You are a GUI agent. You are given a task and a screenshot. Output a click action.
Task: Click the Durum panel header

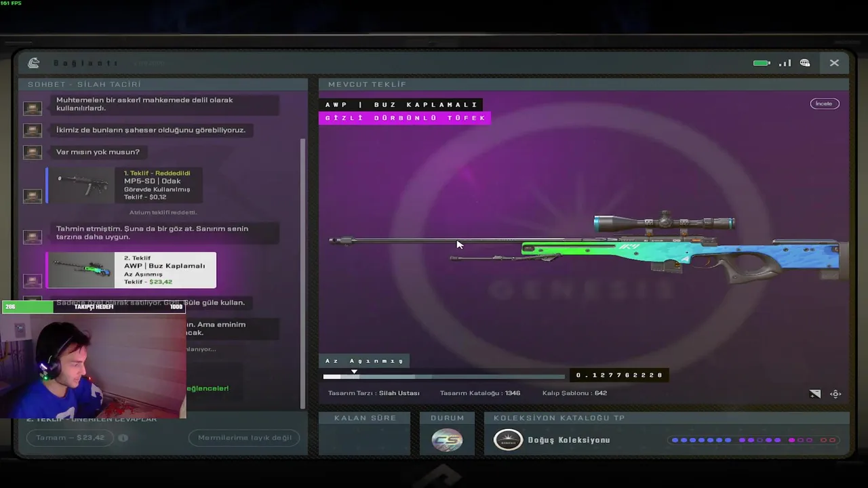coord(448,418)
